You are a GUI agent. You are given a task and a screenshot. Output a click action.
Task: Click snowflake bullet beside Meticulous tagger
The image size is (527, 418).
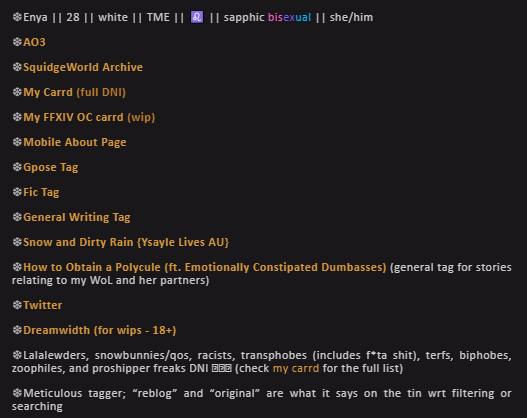[17, 393]
